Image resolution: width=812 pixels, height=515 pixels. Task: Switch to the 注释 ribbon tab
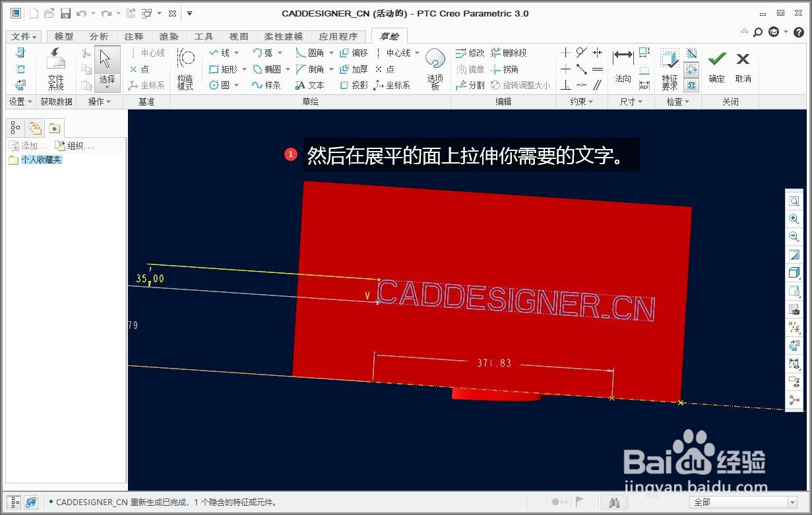click(x=134, y=37)
